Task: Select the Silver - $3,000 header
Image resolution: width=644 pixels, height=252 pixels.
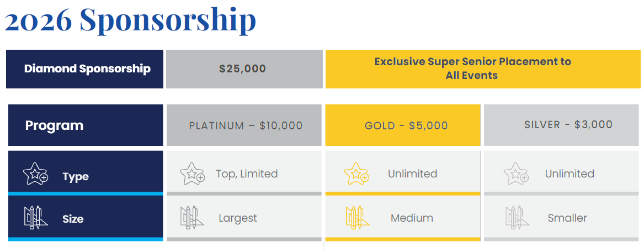Action: 568,124
